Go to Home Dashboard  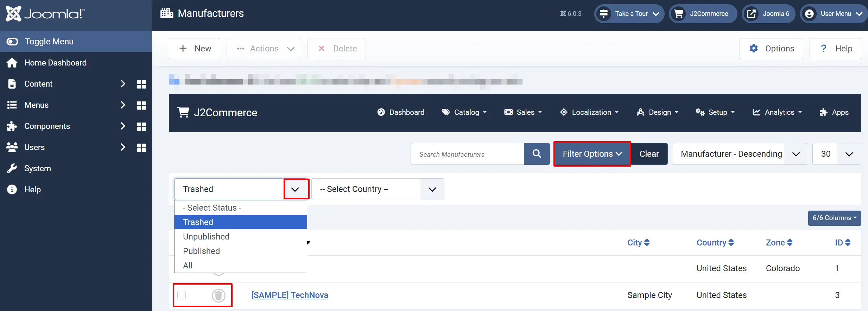(x=76, y=63)
